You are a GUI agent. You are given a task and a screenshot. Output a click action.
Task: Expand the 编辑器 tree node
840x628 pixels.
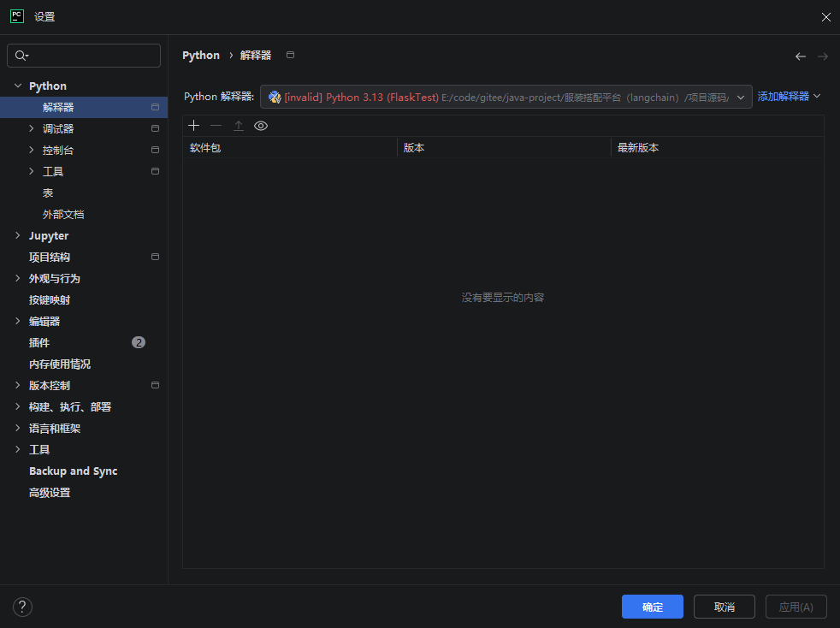(18, 321)
